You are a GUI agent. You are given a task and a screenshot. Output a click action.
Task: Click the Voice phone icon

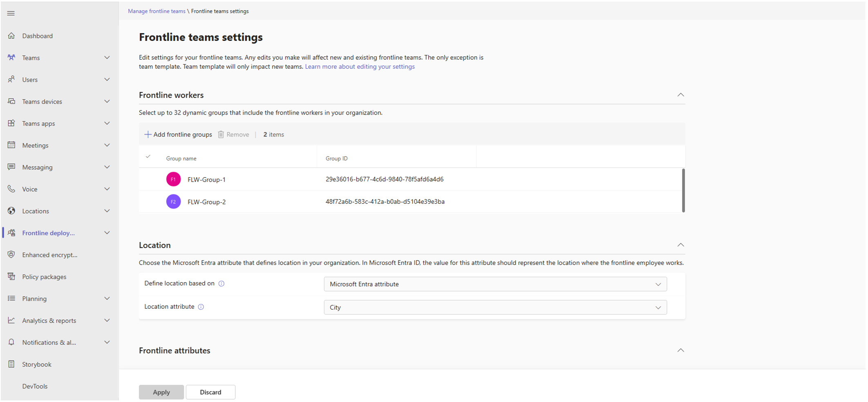click(x=11, y=189)
